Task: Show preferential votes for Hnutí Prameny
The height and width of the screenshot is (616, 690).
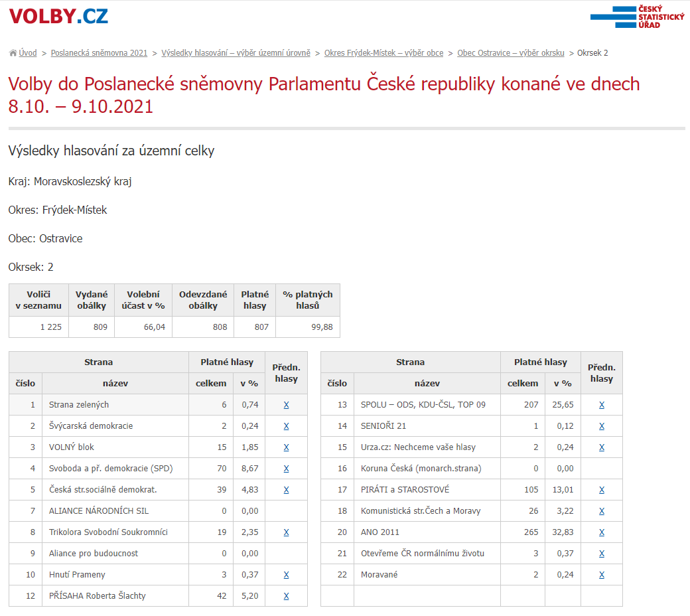Action: (286, 575)
